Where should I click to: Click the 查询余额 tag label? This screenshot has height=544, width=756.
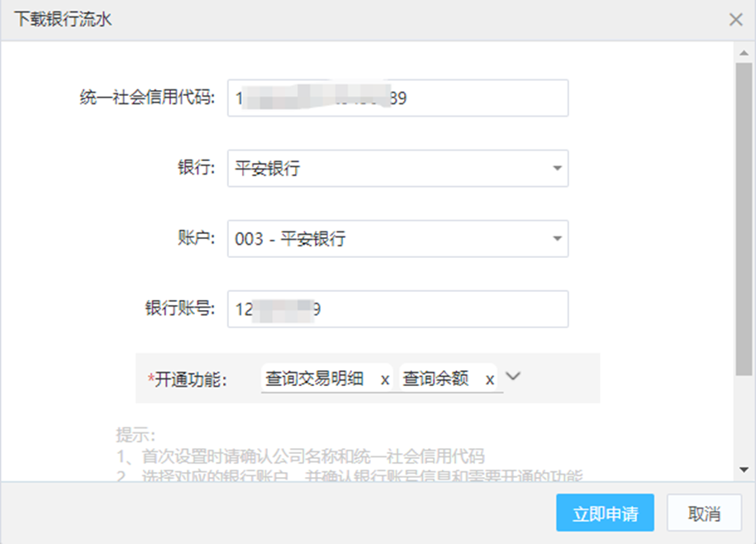(x=435, y=379)
